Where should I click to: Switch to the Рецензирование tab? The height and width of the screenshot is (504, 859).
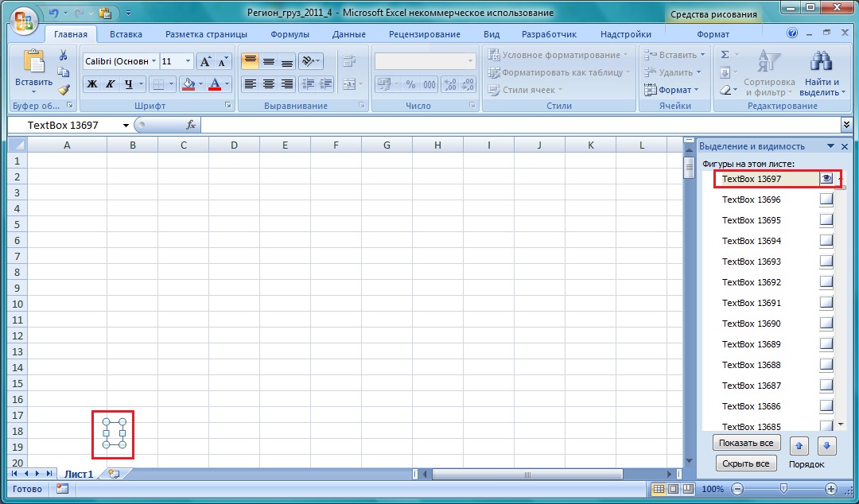(x=425, y=34)
